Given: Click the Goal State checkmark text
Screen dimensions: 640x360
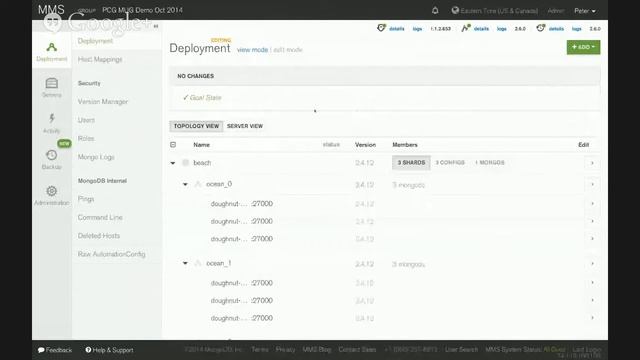Looking at the screenshot, I should [202, 98].
